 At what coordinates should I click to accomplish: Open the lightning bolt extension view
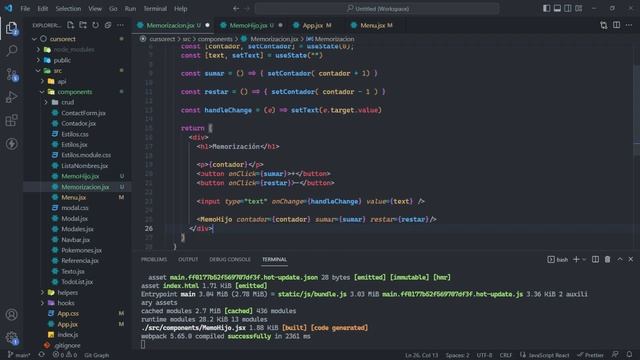click(11, 144)
